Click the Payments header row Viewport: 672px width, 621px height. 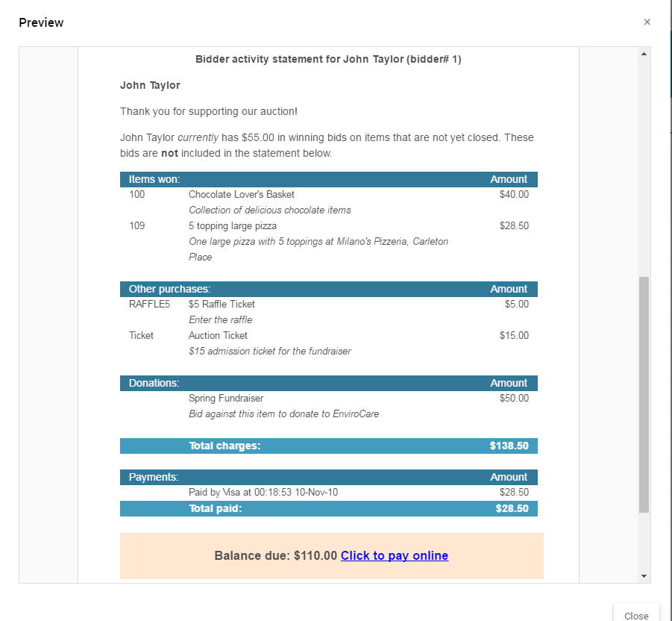(328, 477)
